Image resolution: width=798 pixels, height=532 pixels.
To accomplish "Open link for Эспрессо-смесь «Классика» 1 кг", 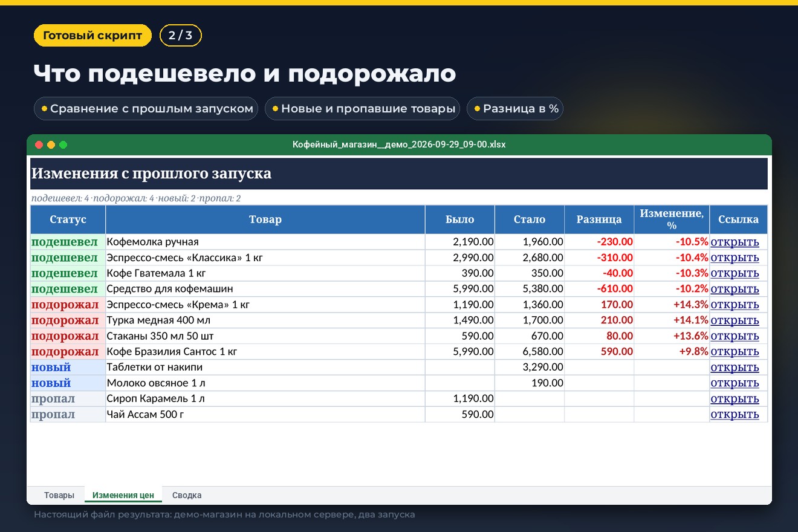I will [x=735, y=258].
